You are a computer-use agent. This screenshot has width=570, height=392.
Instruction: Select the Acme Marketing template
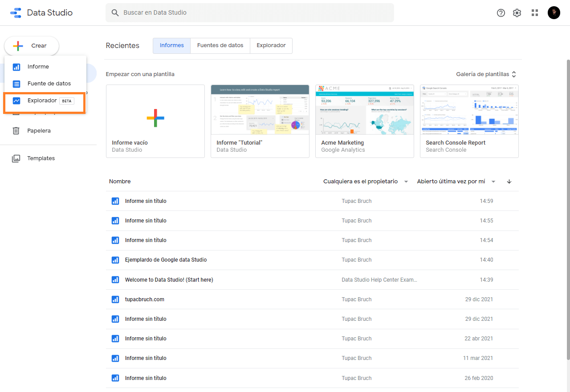365,121
